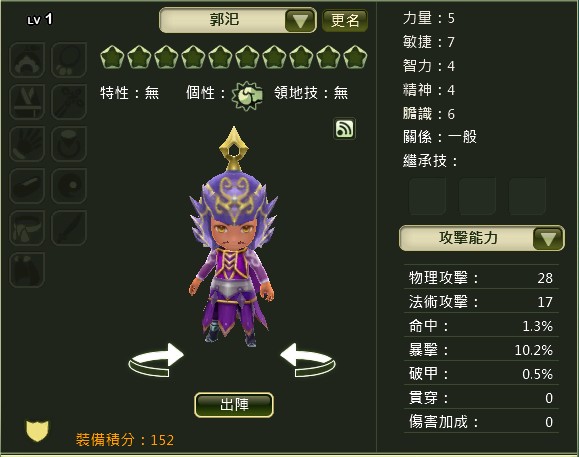579x457 pixels.
Task: Click the 更名 rename button
Action: 345,20
